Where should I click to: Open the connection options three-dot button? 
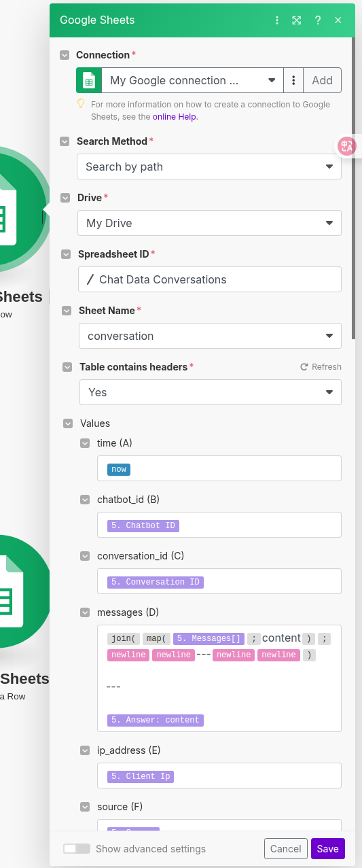293,80
